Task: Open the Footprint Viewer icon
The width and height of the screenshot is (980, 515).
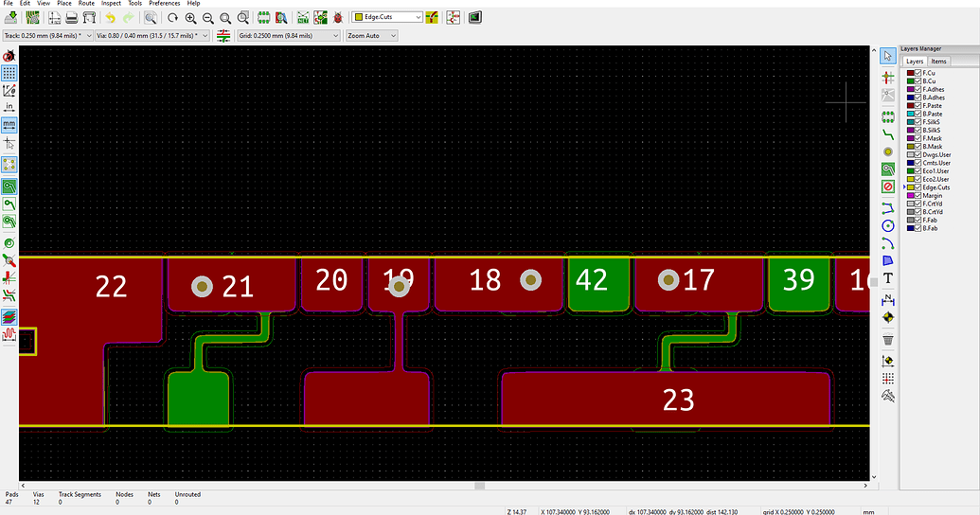Action: click(281, 17)
